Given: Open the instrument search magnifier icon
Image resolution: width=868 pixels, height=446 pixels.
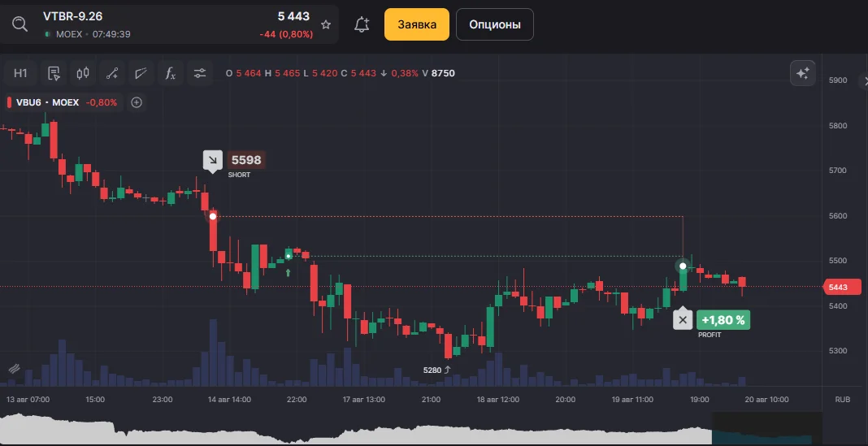Looking at the screenshot, I should (20, 24).
